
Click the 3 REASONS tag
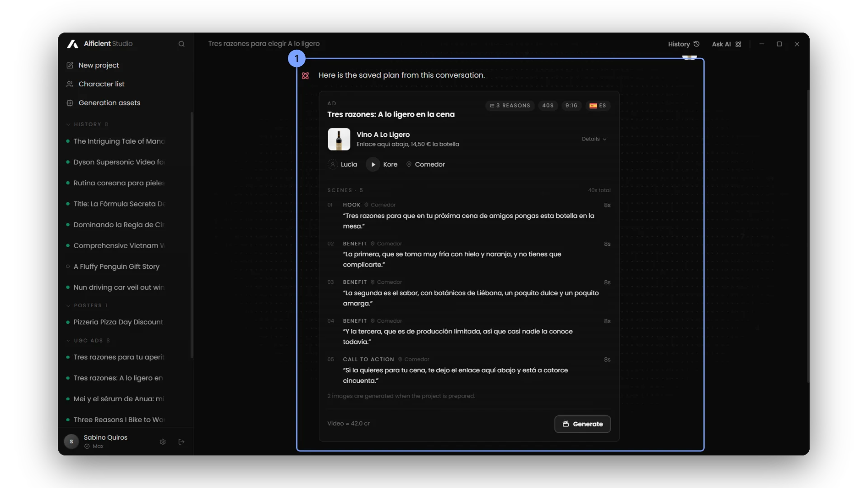click(x=510, y=106)
